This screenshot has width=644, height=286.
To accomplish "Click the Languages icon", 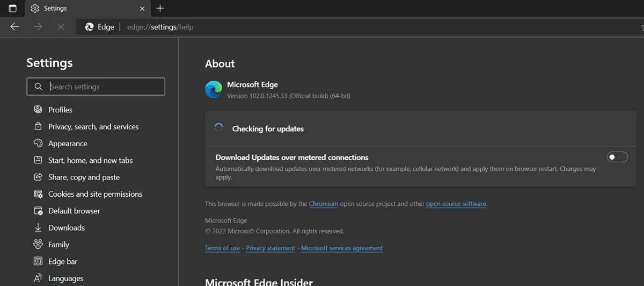I will coord(38,278).
